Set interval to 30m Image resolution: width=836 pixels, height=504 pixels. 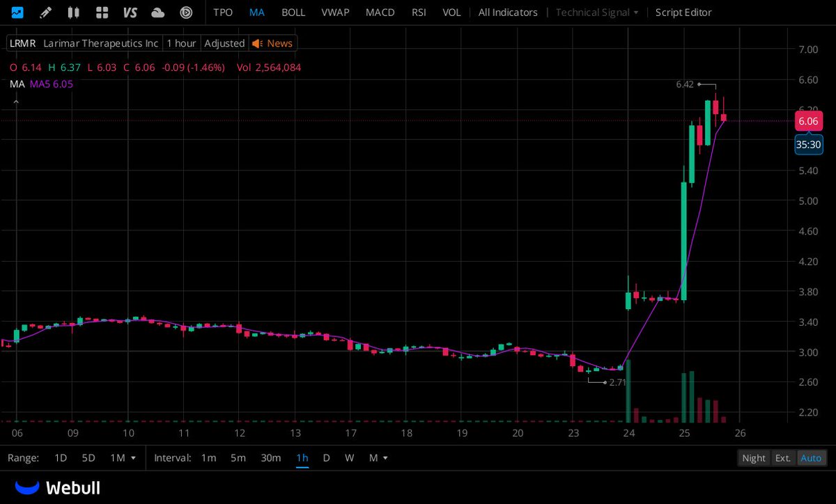pos(271,458)
